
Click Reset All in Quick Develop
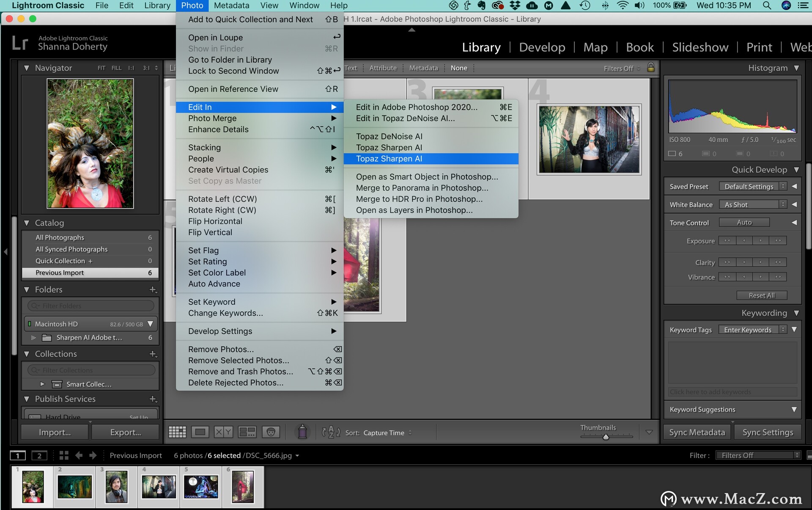(x=762, y=295)
